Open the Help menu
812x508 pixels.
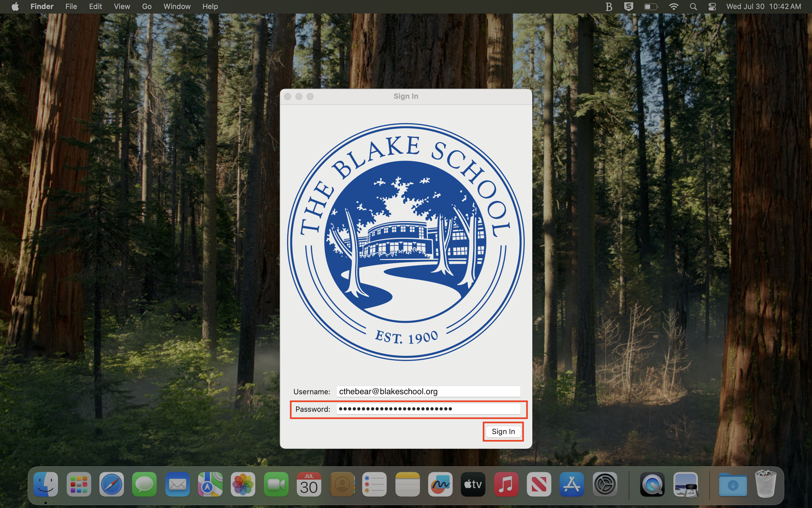tap(210, 6)
